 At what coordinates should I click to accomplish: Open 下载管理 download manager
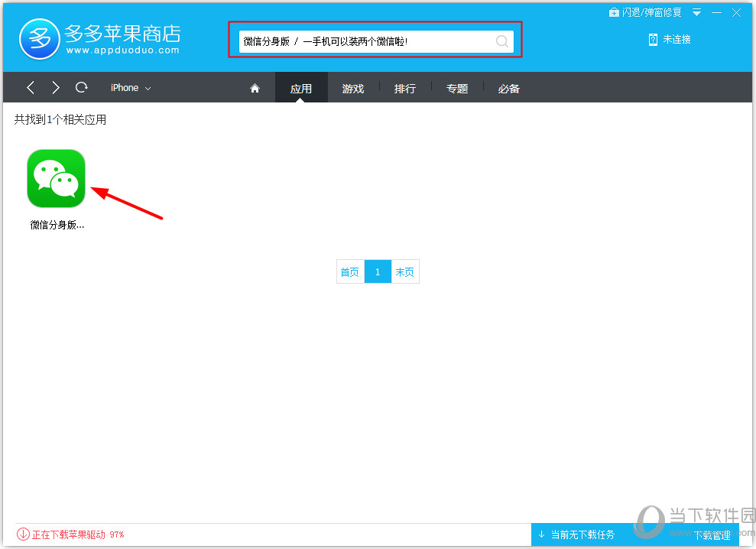click(712, 535)
